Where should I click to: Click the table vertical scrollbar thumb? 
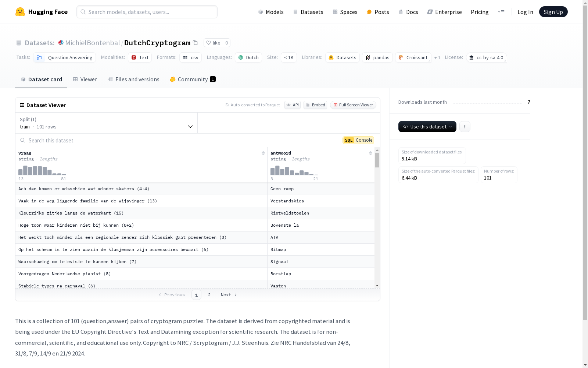(x=377, y=160)
